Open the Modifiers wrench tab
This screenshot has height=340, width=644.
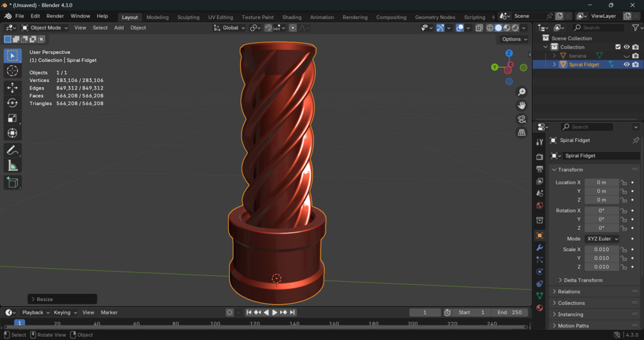click(540, 248)
